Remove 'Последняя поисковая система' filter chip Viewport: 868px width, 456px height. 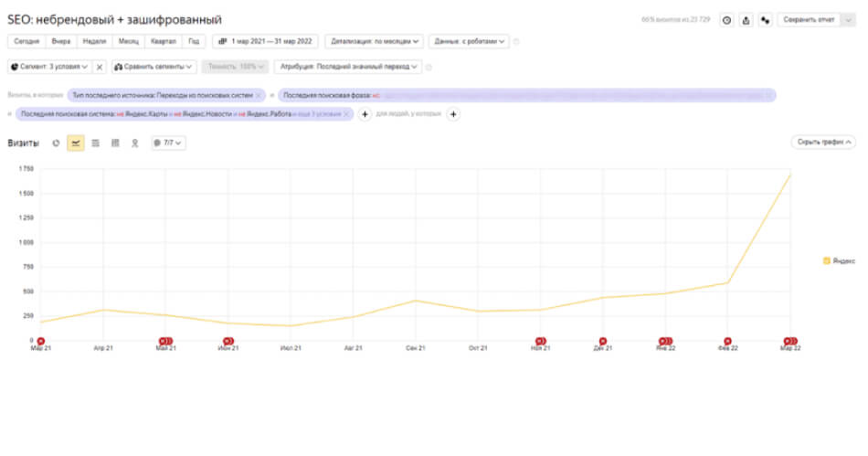pos(346,114)
